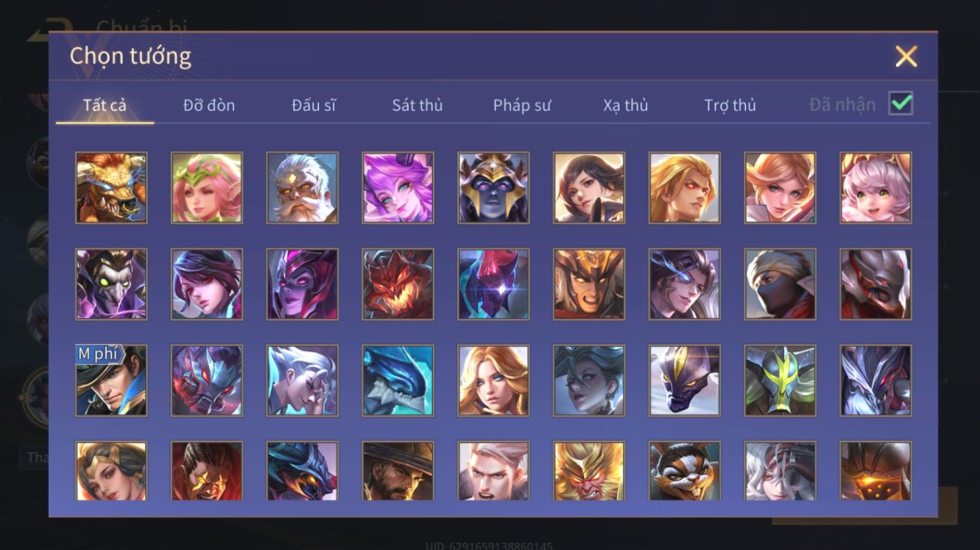Filter heroes by 'Xạ thủ'

point(626,105)
